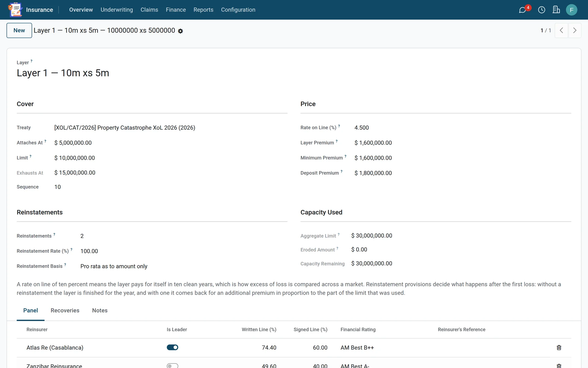
Task: Sort by Financial Rating column header
Action: pyautogui.click(x=358, y=329)
